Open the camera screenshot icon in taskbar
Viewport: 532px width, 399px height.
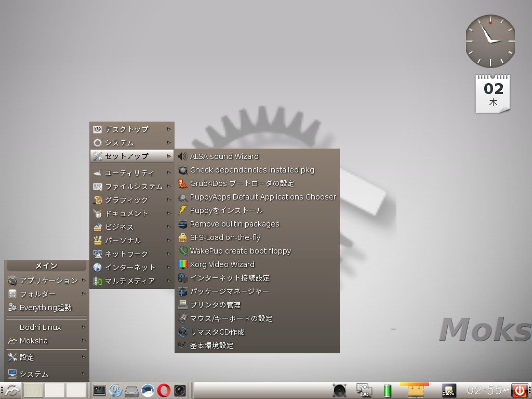pyautogui.click(x=180, y=390)
